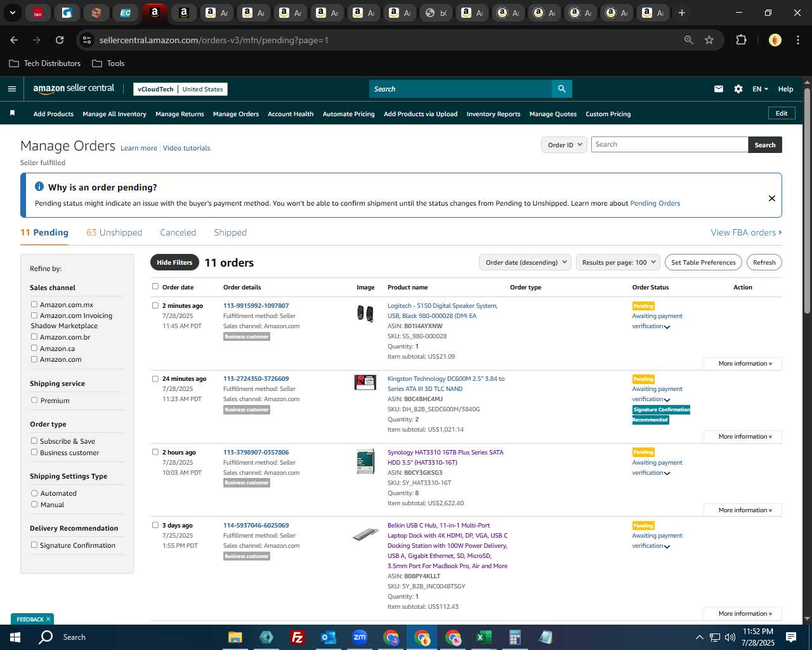Open the EN language dropdown
This screenshot has height=650, width=812.
pyautogui.click(x=760, y=89)
